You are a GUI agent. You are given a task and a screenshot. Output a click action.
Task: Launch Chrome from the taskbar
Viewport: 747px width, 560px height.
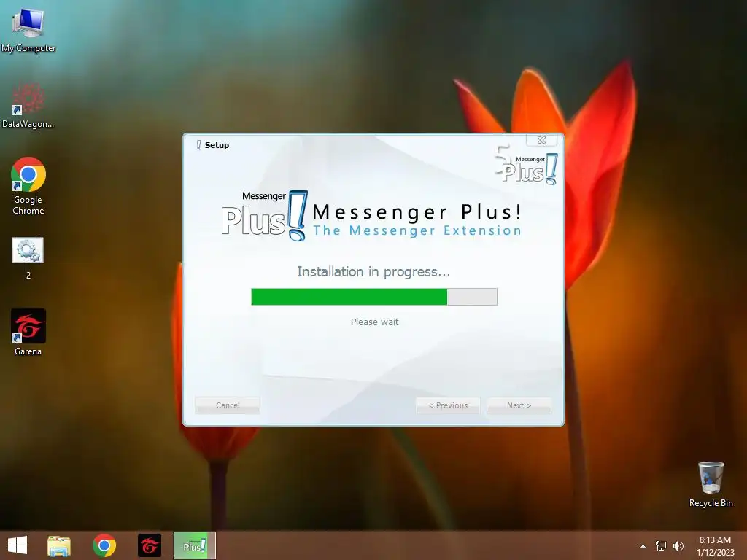(104, 545)
